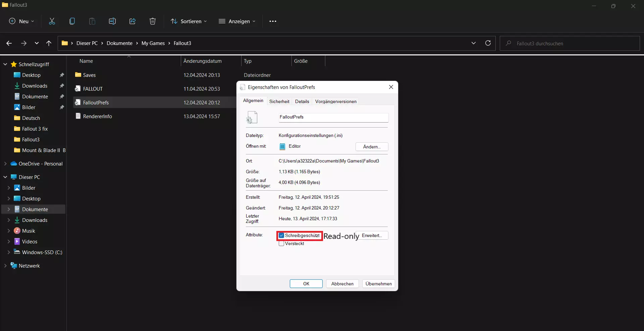Refresh the folder view
Screen dimensions: 644x331
pos(488,43)
